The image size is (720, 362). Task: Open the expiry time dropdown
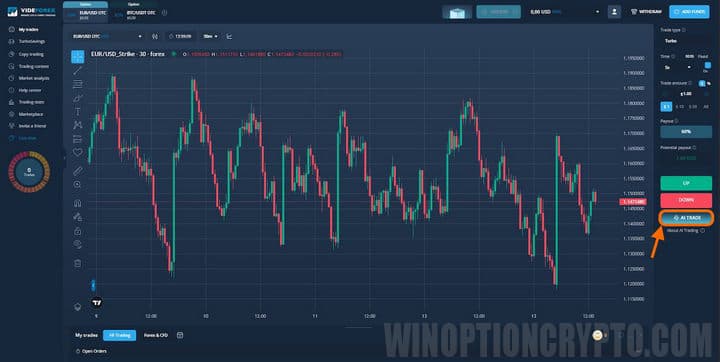[677, 68]
